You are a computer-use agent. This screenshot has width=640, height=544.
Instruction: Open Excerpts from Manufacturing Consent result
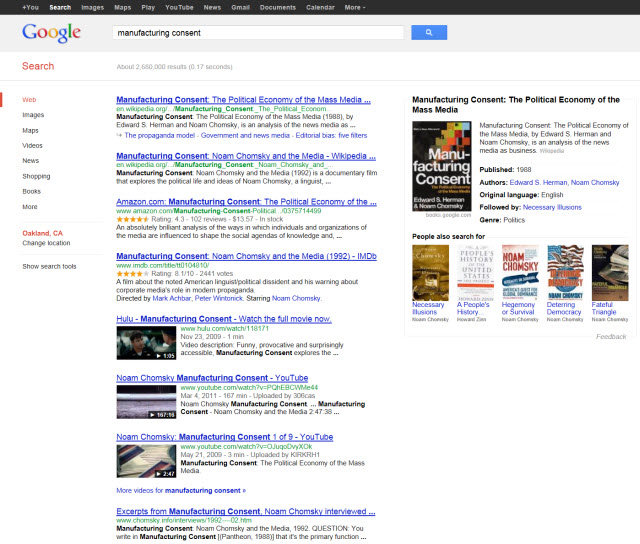pyautogui.click(x=246, y=511)
